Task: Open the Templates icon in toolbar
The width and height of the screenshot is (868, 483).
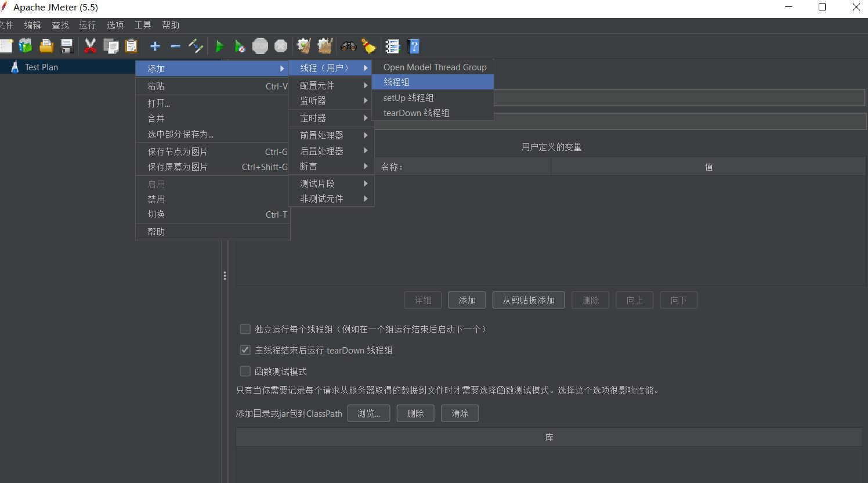Action: pyautogui.click(x=26, y=46)
